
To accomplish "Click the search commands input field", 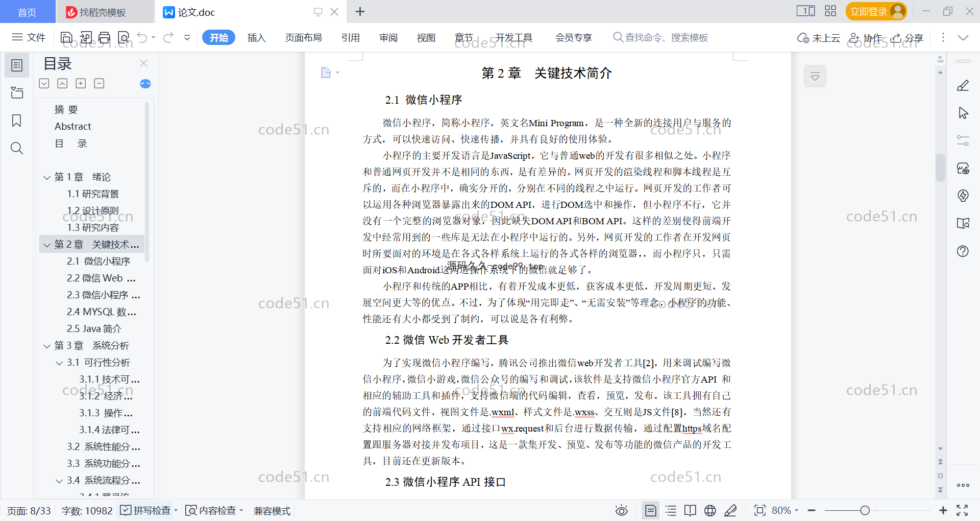I will (661, 37).
